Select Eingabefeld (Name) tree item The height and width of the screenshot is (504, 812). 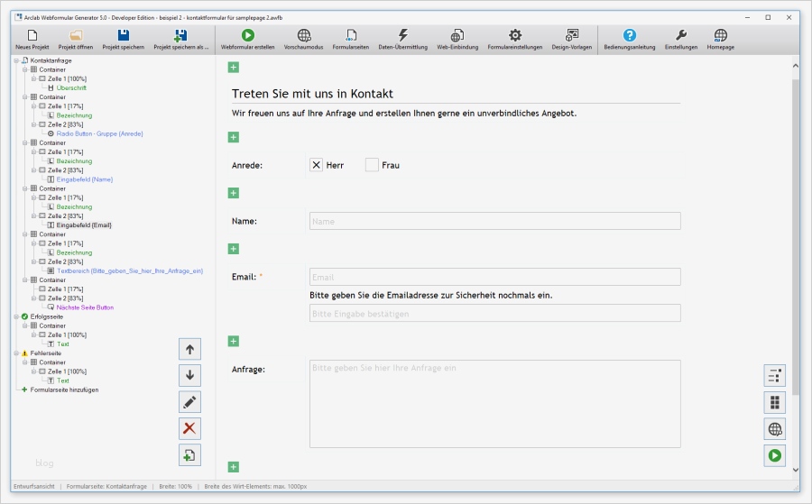click(x=85, y=179)
